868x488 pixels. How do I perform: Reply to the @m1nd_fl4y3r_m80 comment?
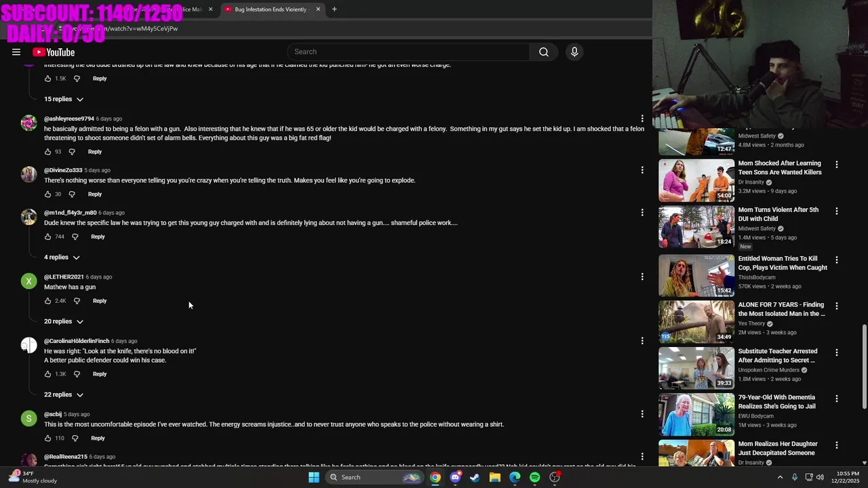point(98,237)
